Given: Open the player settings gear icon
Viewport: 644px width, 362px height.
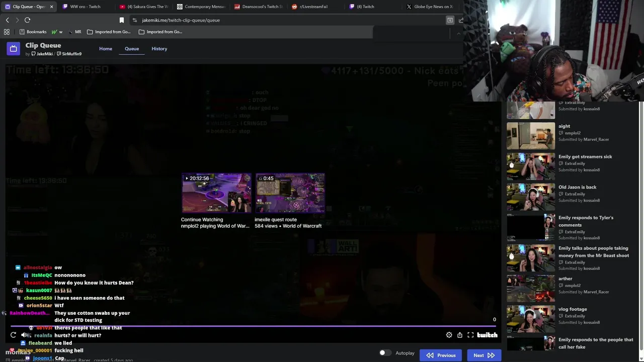Looking at the screenshot, I should [449, 335].
